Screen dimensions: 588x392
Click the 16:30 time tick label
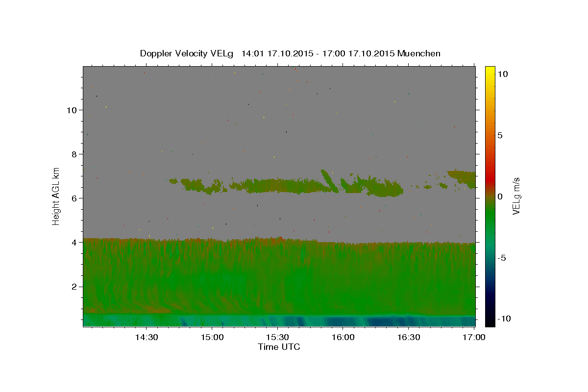point(409,337)
